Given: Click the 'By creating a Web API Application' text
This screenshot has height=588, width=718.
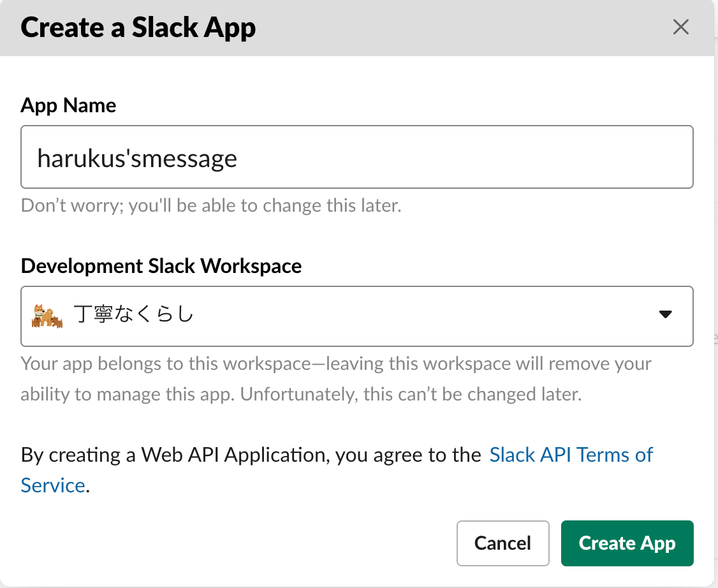Looking at the screenshot, I should click(x=251, y=455).
